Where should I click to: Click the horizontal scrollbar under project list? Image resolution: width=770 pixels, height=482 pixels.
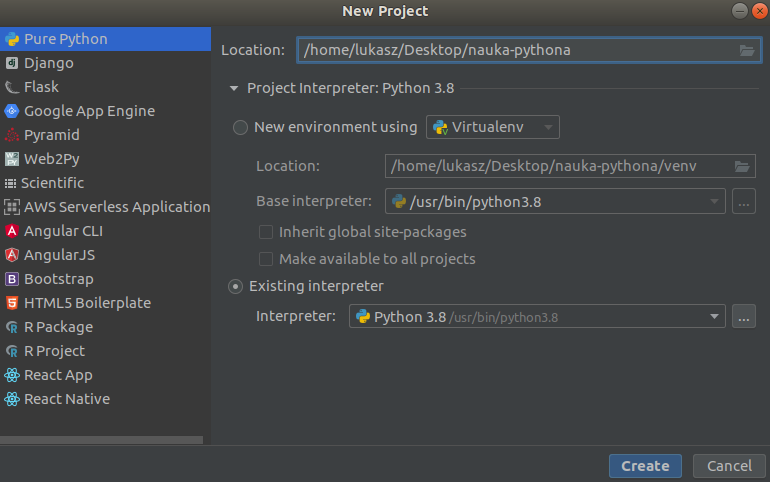100,439
